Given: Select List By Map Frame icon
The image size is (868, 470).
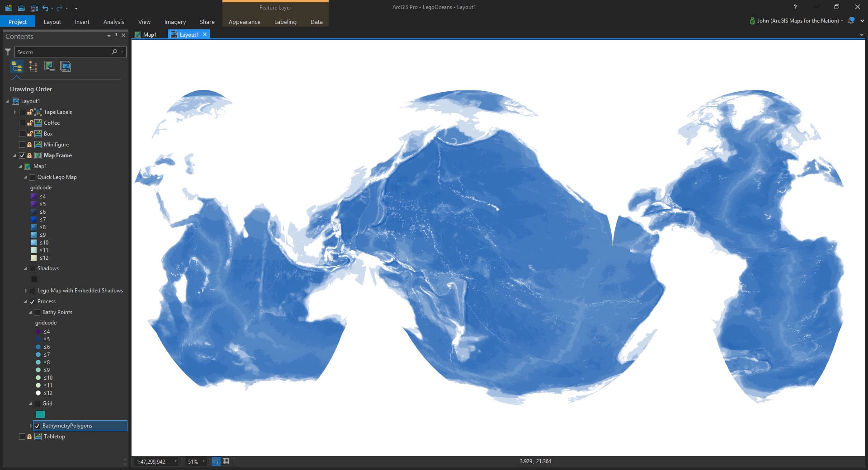Looking at the screenshot, I should pyautogui.click(x=49, y=67).
